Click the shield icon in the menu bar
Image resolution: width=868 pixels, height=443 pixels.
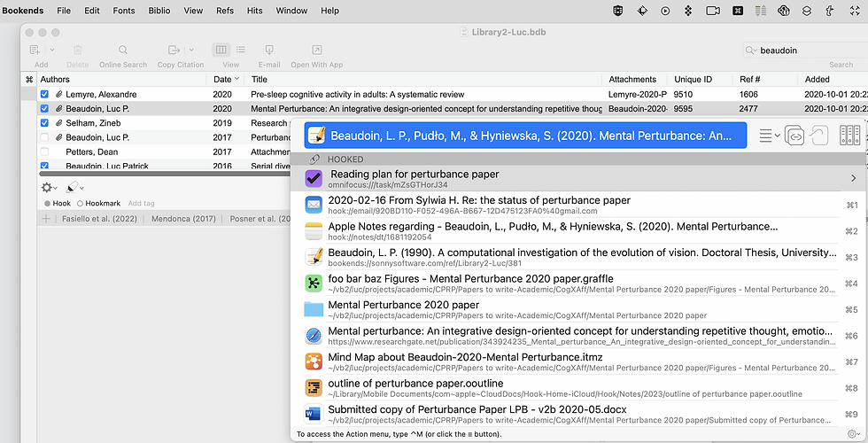618,11
